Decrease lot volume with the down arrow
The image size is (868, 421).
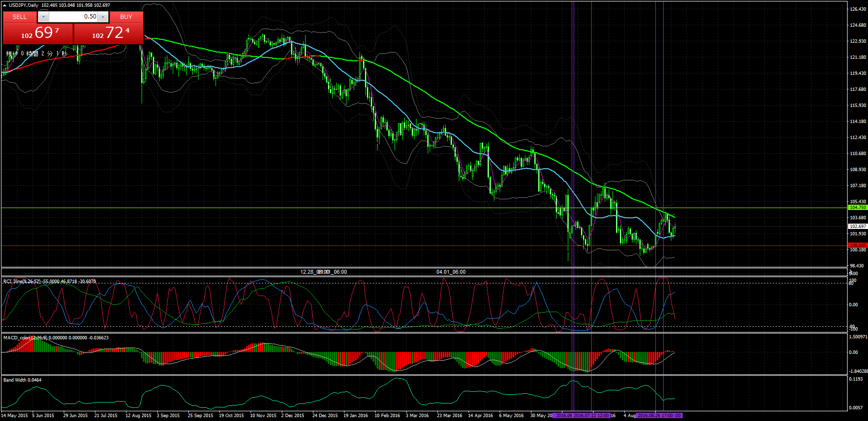coord(43,17)
